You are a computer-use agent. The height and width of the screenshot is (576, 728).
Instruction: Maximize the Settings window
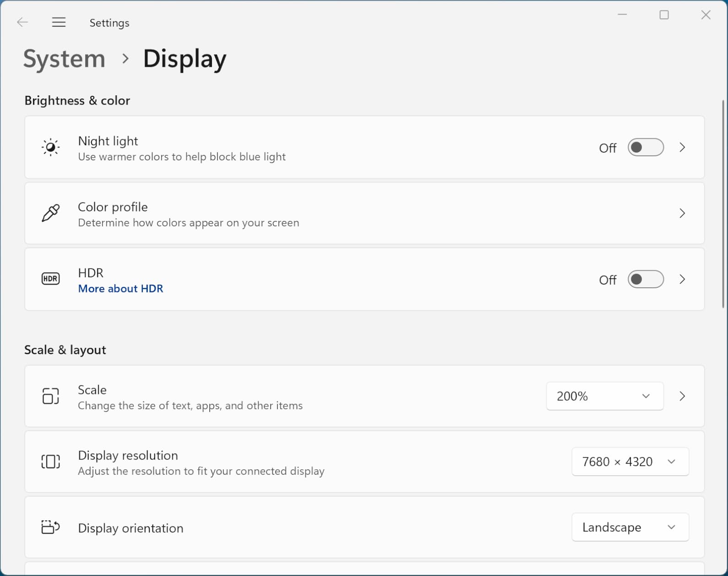(664, 15)
